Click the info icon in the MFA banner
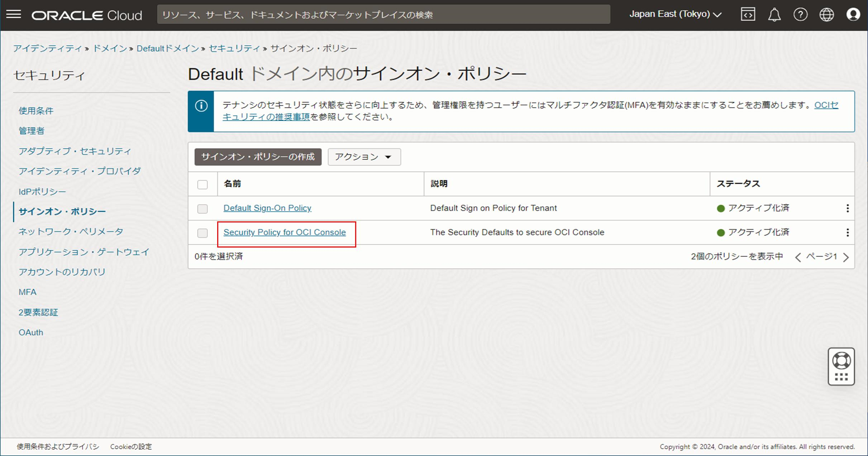This screenshot has width=868, height=456. click(201, 106)
